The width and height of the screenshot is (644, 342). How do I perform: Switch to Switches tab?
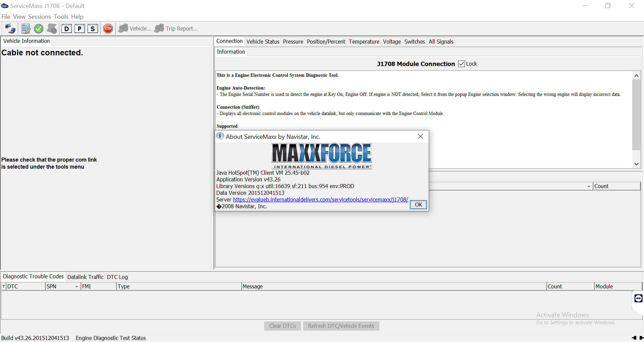tap(415, 42)
